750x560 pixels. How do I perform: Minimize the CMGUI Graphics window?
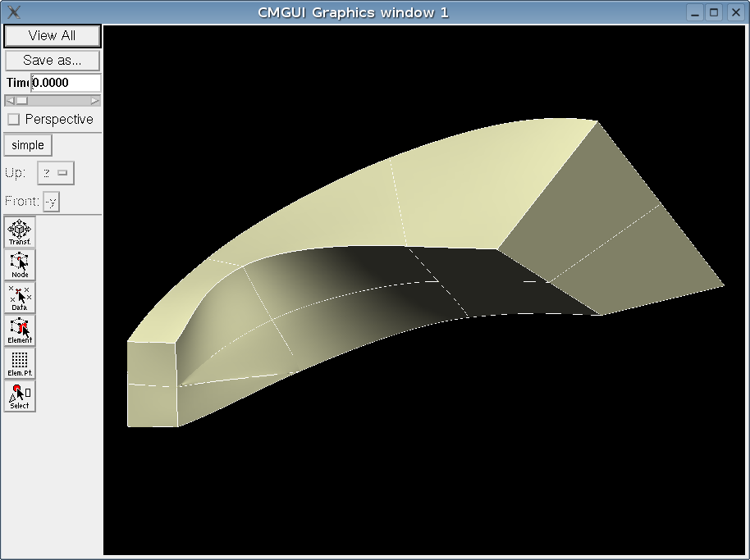point(695,12)
